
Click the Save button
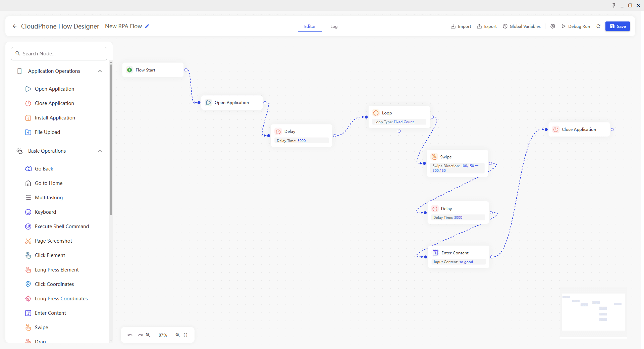[618, 26]
